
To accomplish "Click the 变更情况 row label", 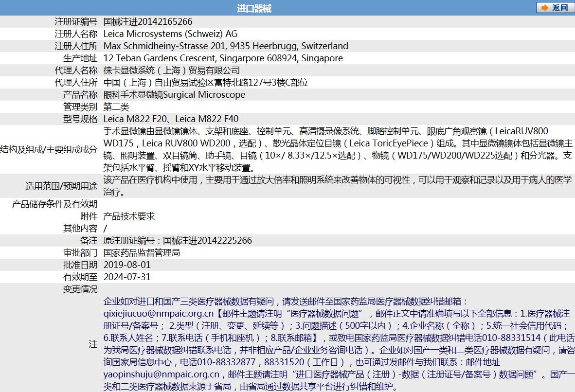I will click(x=80, y=289).
